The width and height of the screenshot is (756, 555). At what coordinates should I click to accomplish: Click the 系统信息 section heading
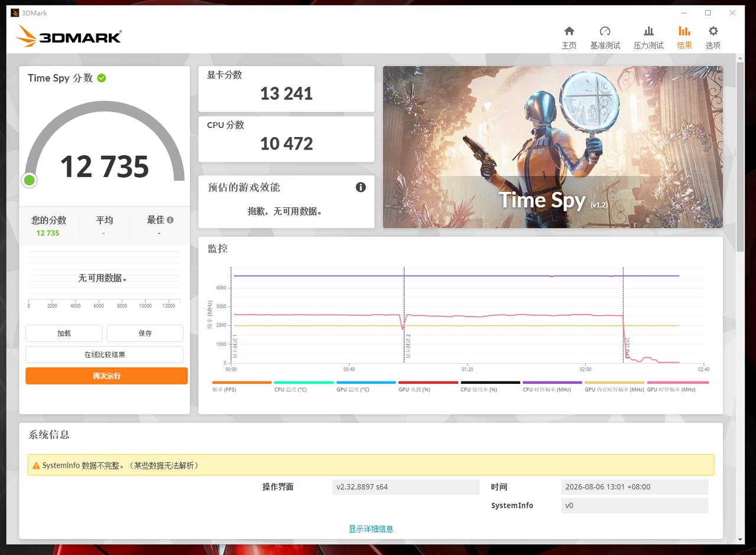(x=49, y=435)
